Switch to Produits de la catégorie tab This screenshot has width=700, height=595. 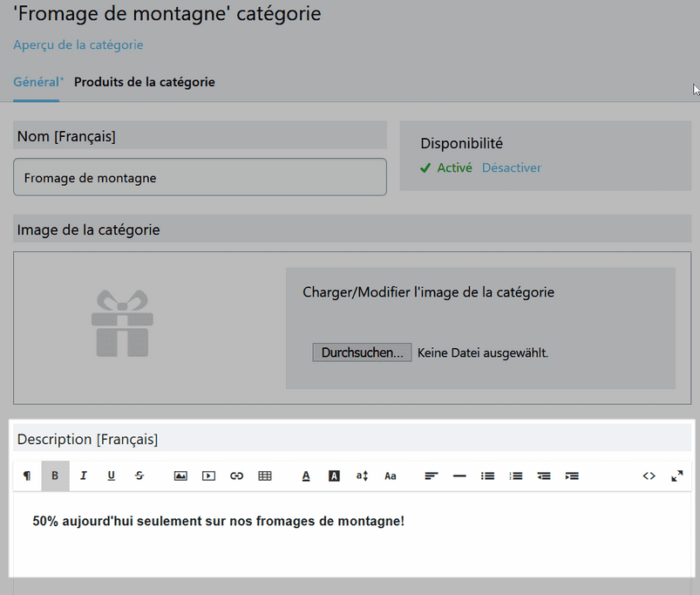click(144, 82)
